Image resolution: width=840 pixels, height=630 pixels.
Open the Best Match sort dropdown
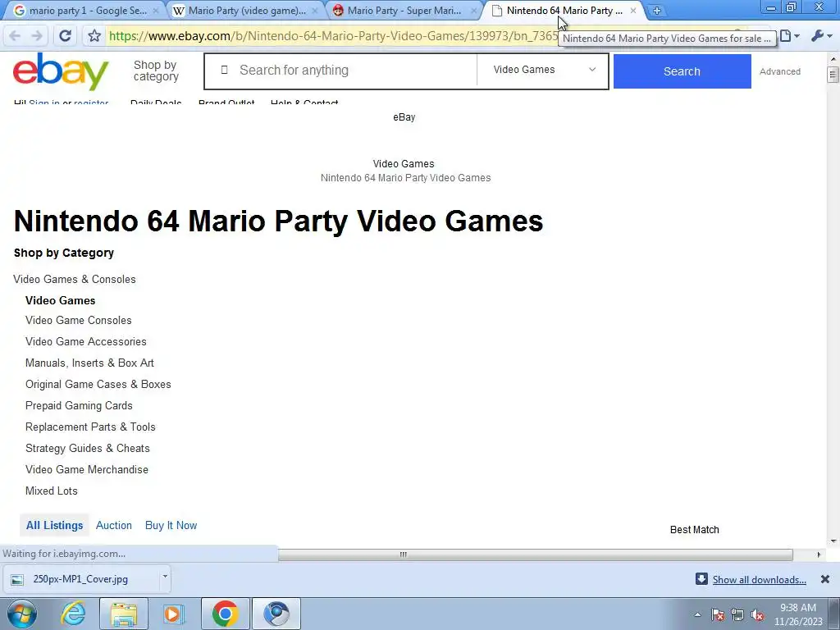(694, 529)
